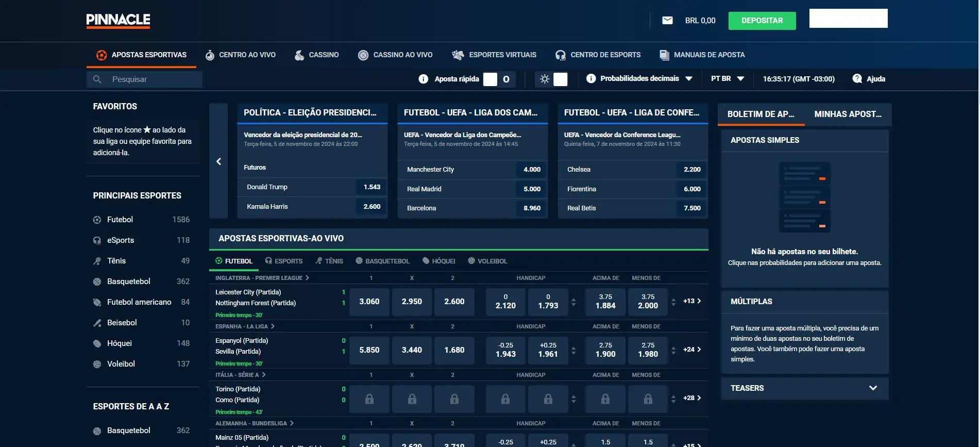Expand the Teasers section
This screenshot has height=447, width=980.
click(872, 388)
